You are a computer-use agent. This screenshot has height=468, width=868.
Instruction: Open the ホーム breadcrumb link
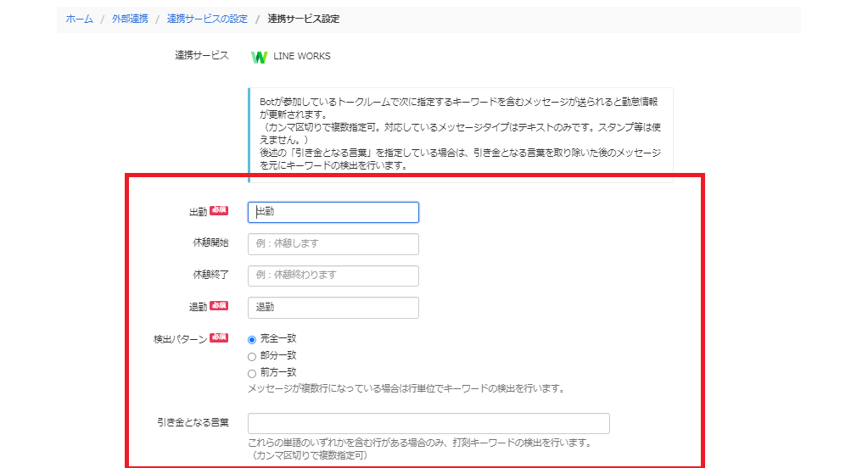tap(79, 19)
